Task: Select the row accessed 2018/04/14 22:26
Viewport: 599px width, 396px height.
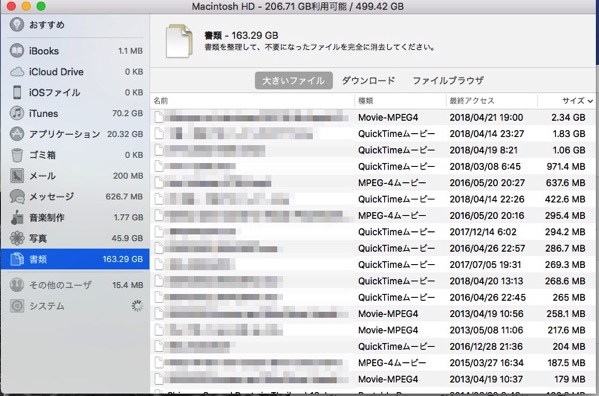Action: pos(373,199)
